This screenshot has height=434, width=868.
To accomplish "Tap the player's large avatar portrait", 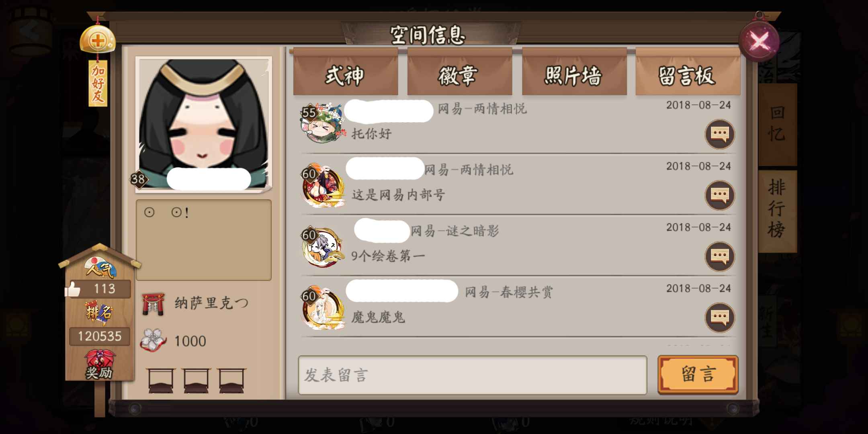I will coord(204,124).
